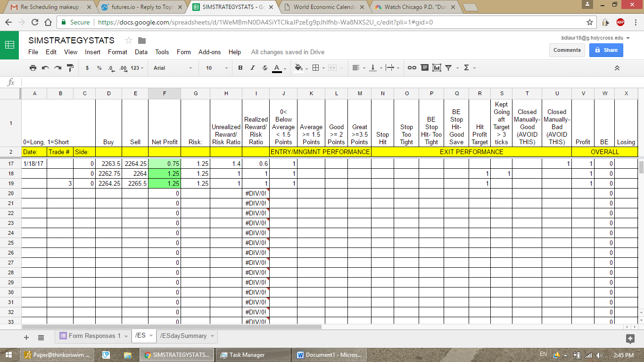Open Document1 Microsoft Word from taskbar
This screenshot has width=644, height=362.
click(x=329, y=355)
